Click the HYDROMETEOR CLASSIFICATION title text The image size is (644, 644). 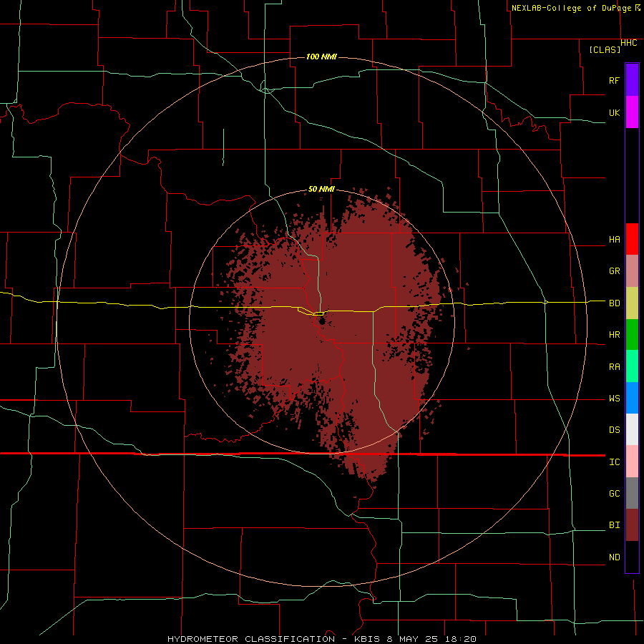[251, 639]
